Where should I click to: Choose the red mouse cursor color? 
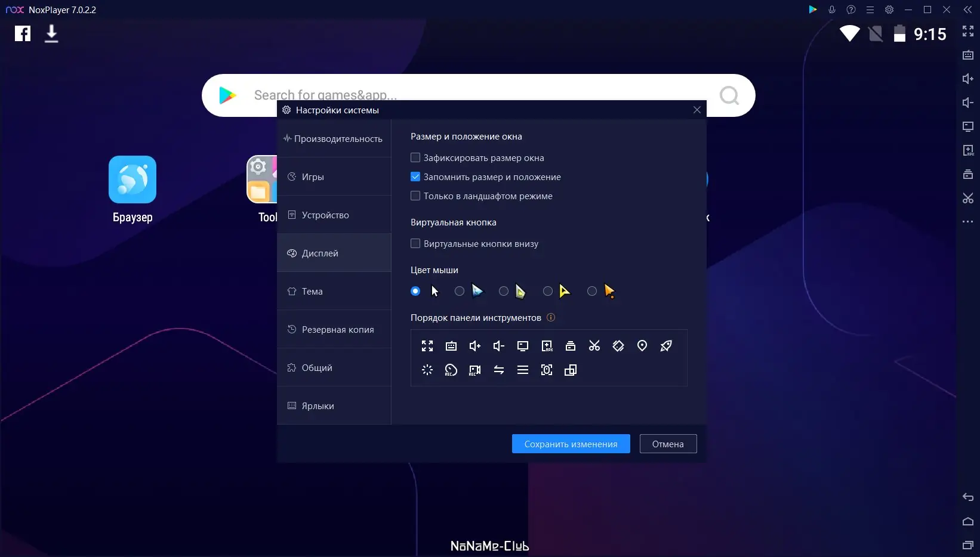click(591, 291)
